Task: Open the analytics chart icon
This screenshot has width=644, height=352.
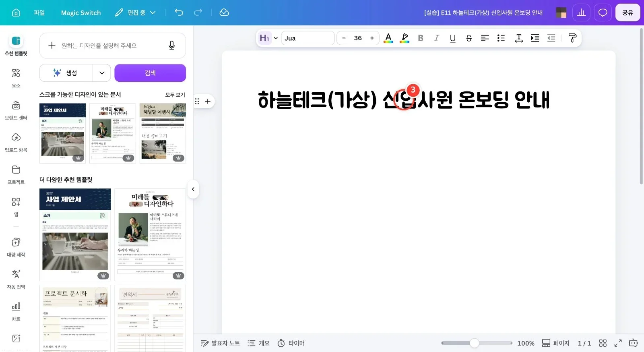Action: click(581, 12)
